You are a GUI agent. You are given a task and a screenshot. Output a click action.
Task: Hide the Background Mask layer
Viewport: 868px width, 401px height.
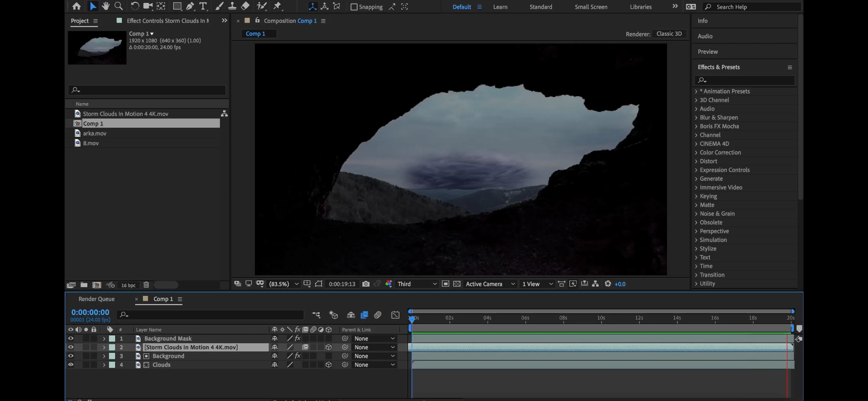[71, 338]
